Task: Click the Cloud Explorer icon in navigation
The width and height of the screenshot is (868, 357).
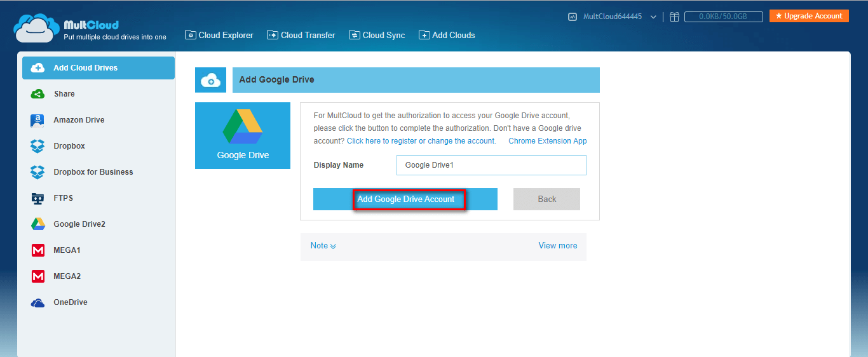Action: pyautogui.click(x=190, y=35)
